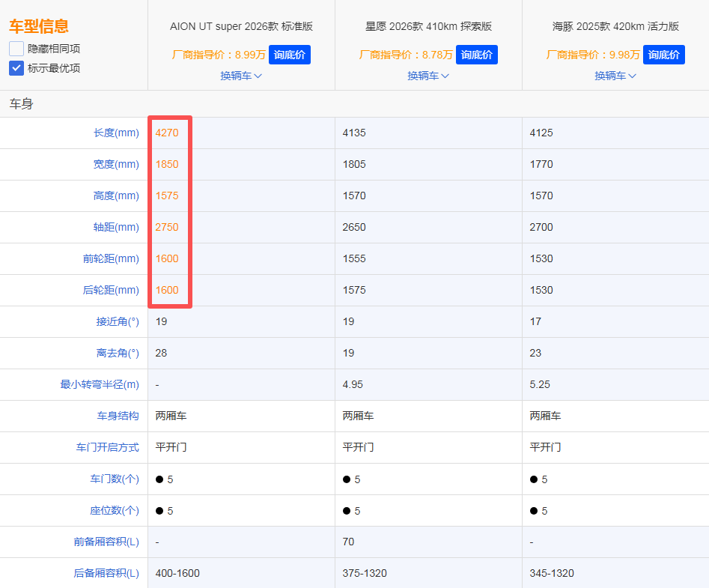Click the chevron arrow beside 海豚's 换辆车
Viewport: 709px width, 588px height.
(x=632, y=76)
